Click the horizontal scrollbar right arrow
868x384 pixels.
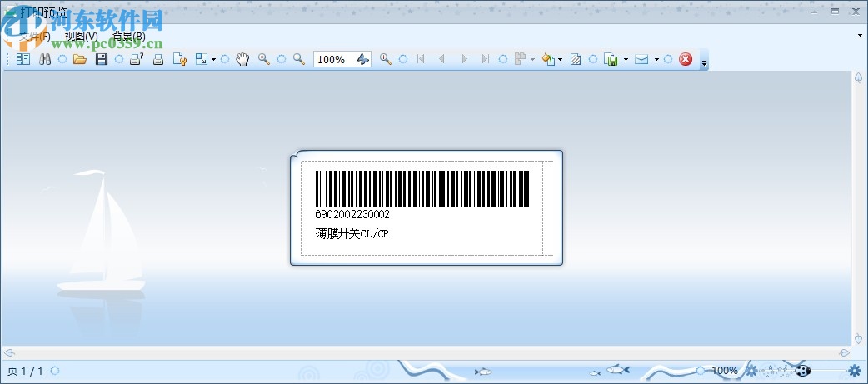click(x=844, y=352)
